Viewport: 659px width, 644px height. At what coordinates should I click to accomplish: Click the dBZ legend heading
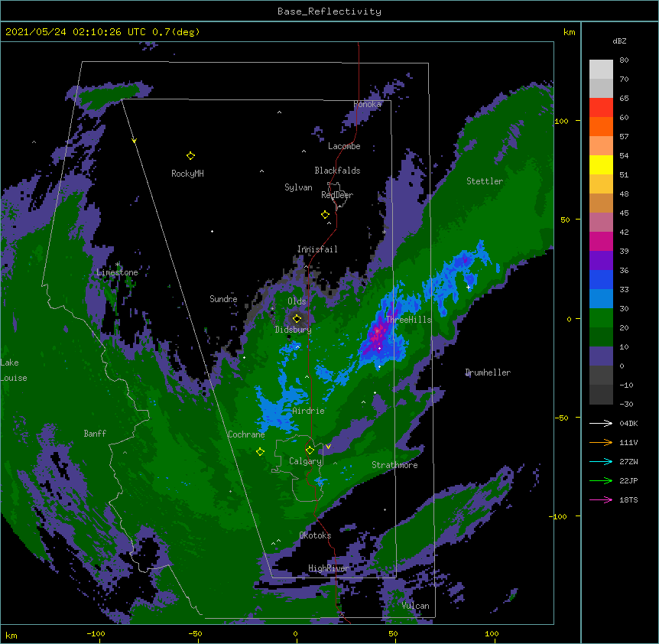pyautogui.click(x=619, y=41)
